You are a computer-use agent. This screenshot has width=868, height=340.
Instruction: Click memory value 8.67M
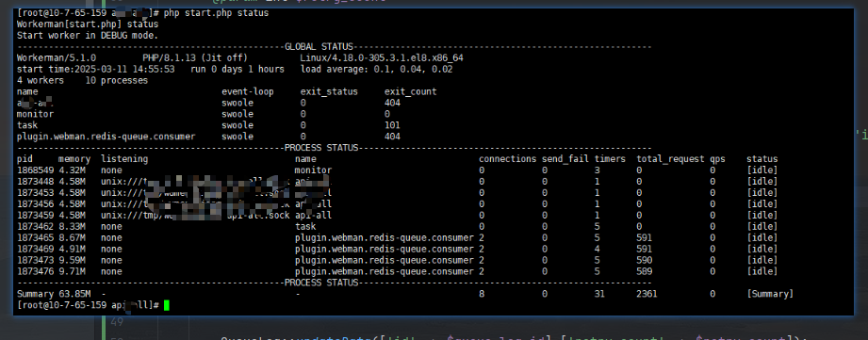pyautogui.click(x=72, y=237)
